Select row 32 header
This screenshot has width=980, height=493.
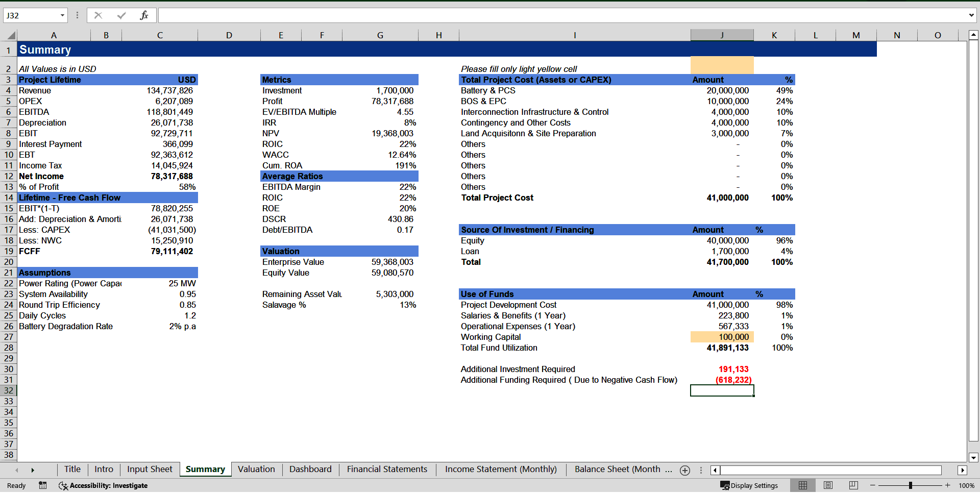9,390
